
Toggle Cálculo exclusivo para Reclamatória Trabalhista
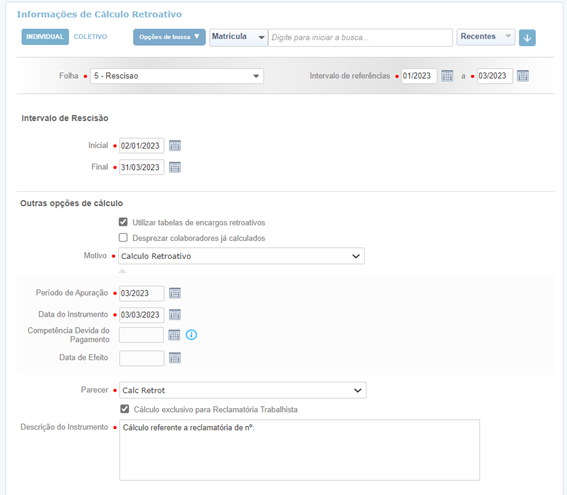point(125,409)
